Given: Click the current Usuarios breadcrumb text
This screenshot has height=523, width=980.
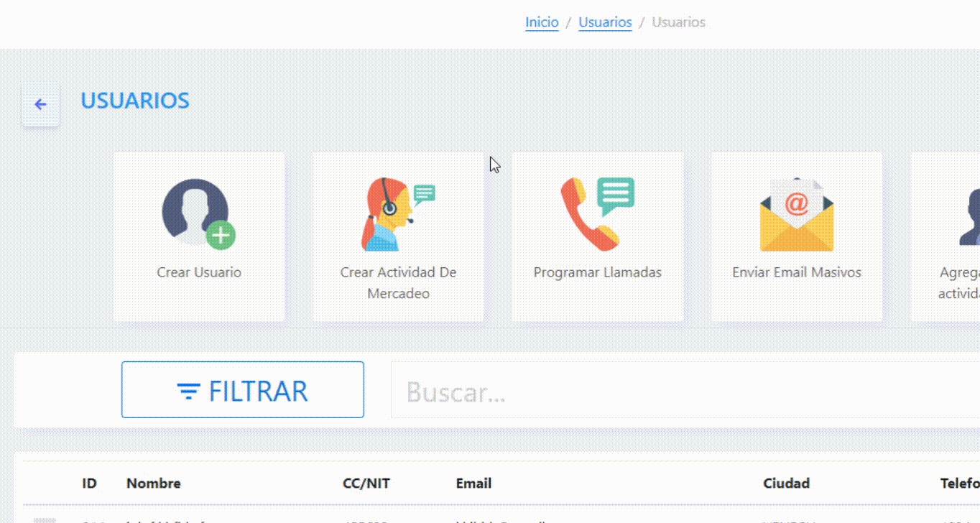Looking at the screenshot, I should [x=678, y=22].
